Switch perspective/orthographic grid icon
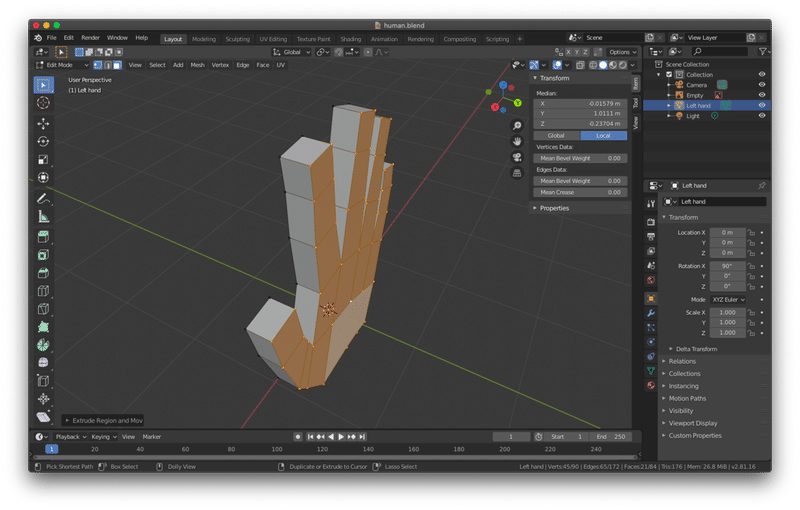 coord(517,173)
